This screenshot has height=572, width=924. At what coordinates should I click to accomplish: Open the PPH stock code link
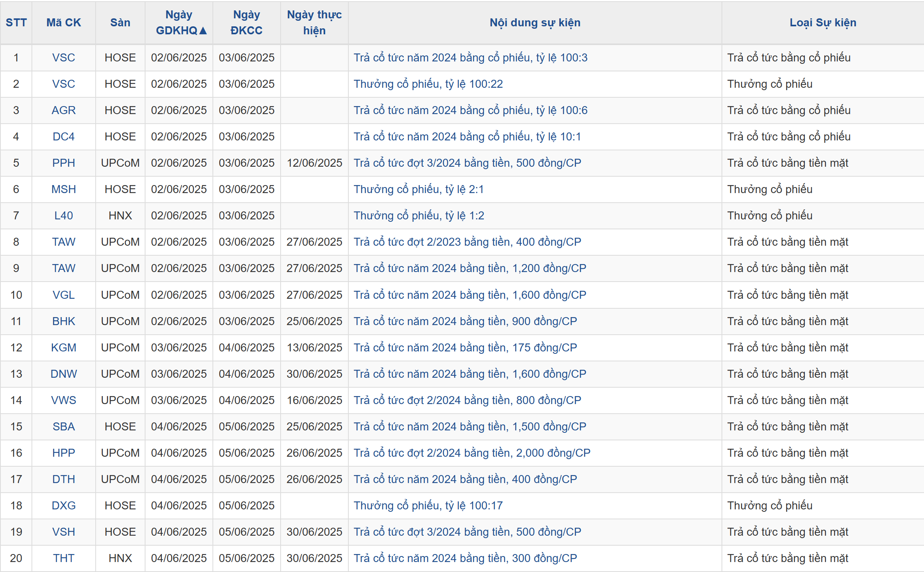click(x=64, y=163)
